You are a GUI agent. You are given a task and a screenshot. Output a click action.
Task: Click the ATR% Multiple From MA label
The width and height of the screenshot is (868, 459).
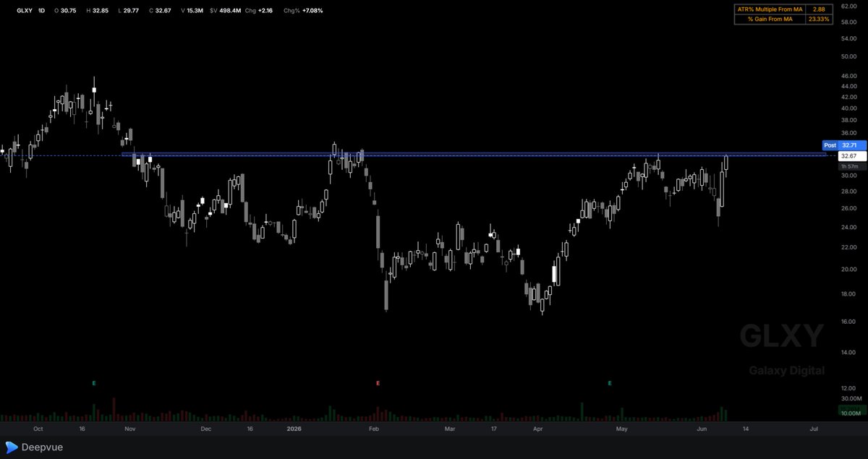770,9
